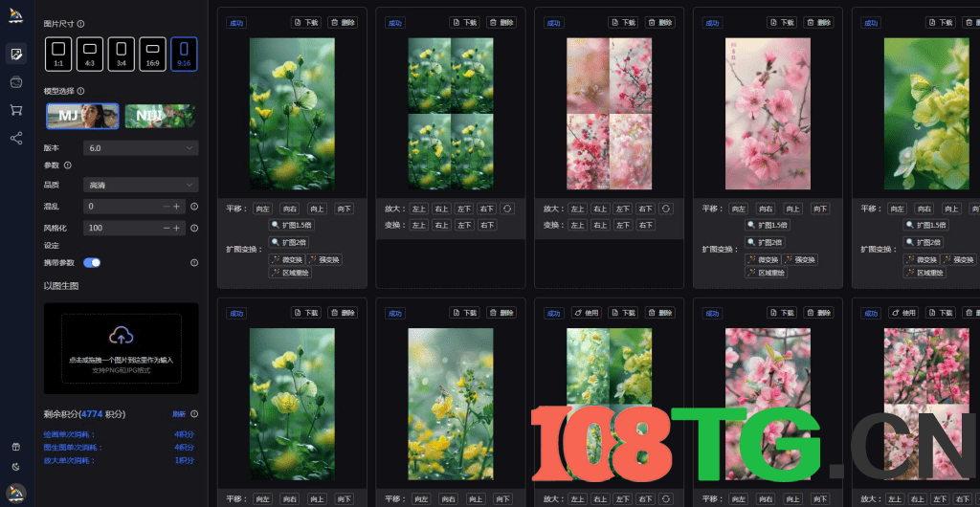
Task: Open the 品质 高清 dropdown
Action: 141,185
